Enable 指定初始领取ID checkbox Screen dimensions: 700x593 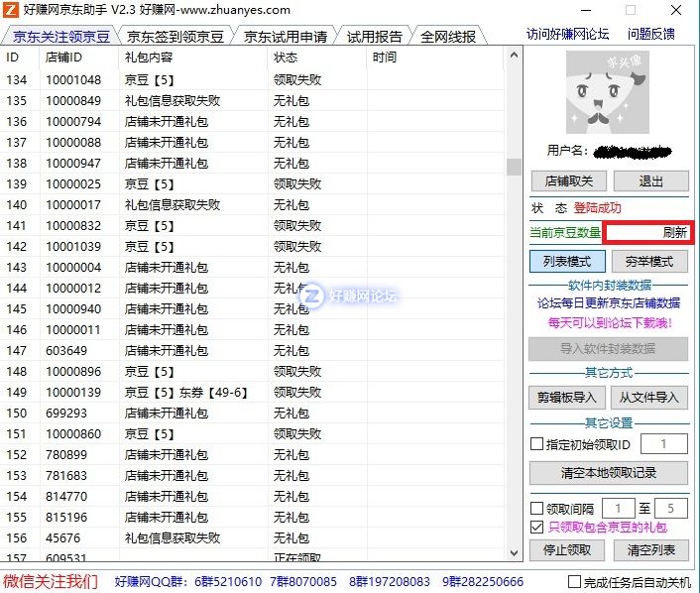[536, 444]
